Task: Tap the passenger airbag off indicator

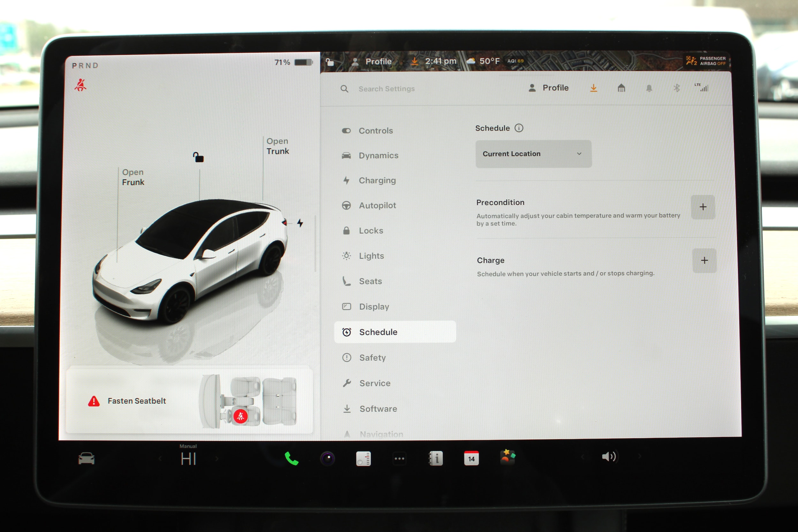Action: click(706, 61)
